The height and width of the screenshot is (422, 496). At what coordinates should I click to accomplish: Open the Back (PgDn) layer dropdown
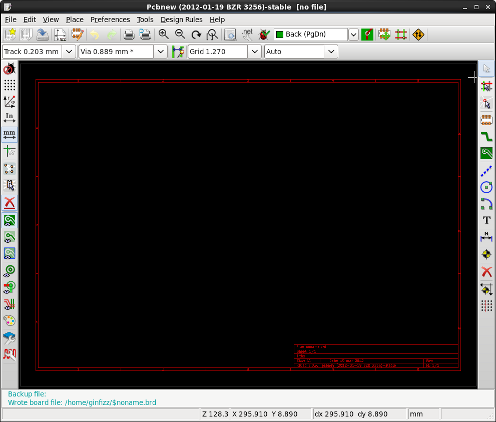click(x=353, y=34)
